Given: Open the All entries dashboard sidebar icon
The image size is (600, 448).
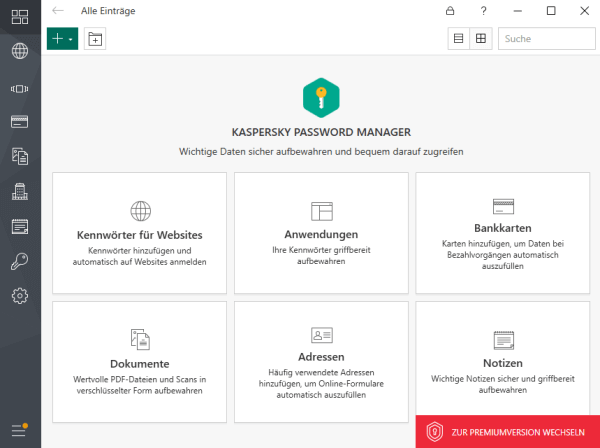Looking at the screenshot, I should 20,17.
